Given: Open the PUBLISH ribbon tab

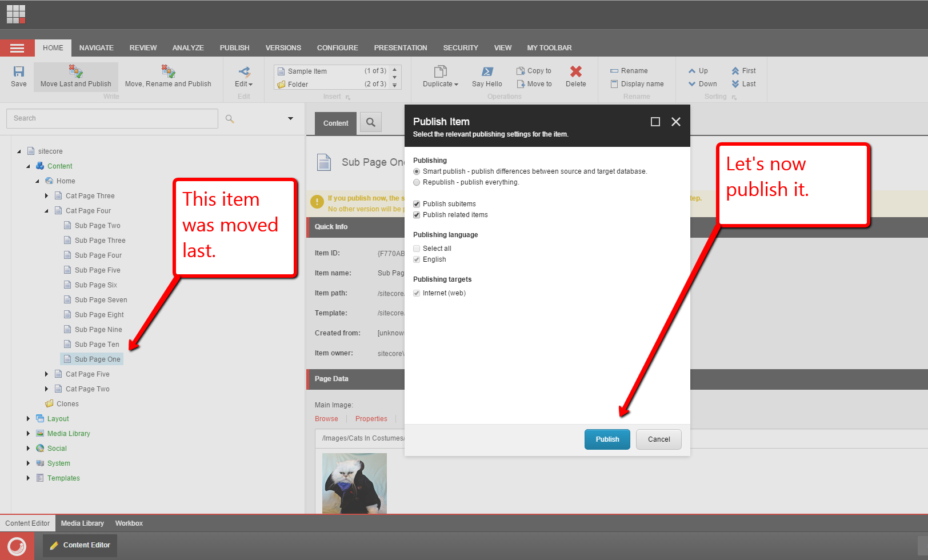Looking at the screenshot, I should coord(234,48).
